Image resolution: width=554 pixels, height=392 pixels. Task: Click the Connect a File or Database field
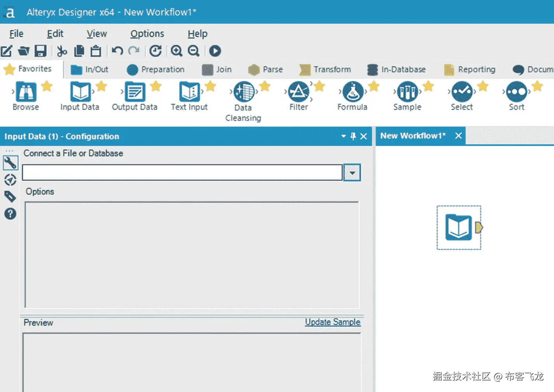pyautogui.click(x=182, y=173)
